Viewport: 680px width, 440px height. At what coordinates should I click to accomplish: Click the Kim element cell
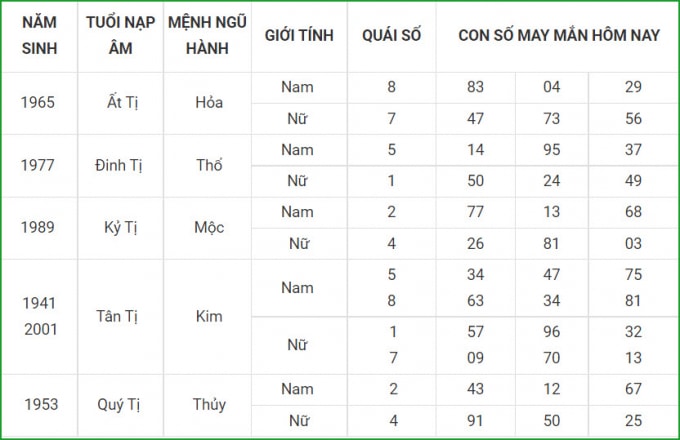click(209, 316)
